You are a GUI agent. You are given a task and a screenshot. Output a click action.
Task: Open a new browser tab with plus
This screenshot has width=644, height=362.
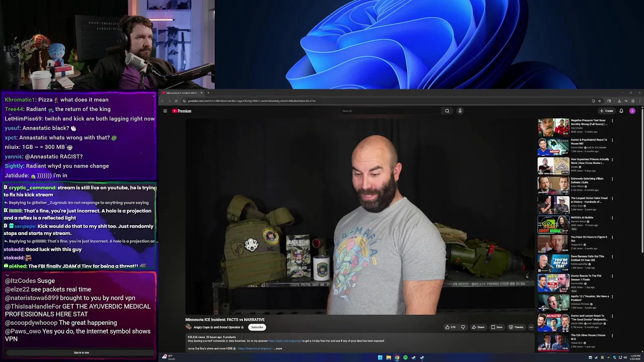208,93
